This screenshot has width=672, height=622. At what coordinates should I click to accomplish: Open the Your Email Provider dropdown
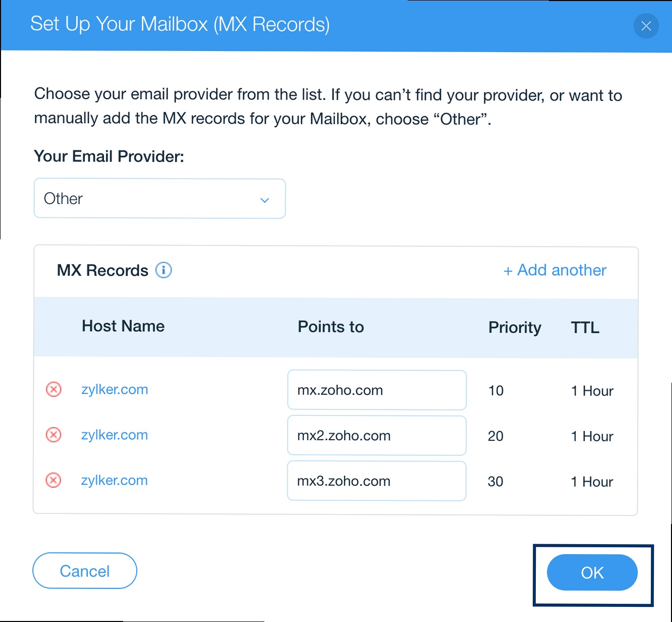(x=159, y=198)
